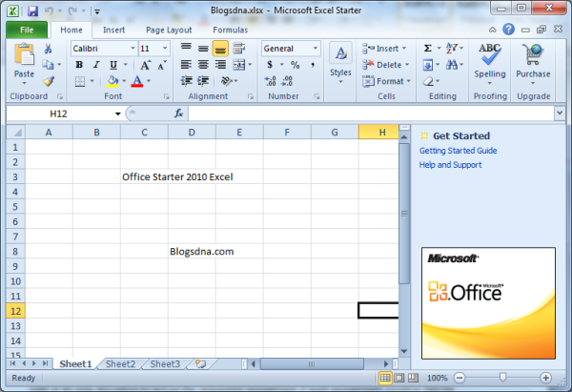Toggle Italic formatting
The width and height of the screenshot is (572, 392).
coord(96,65)
